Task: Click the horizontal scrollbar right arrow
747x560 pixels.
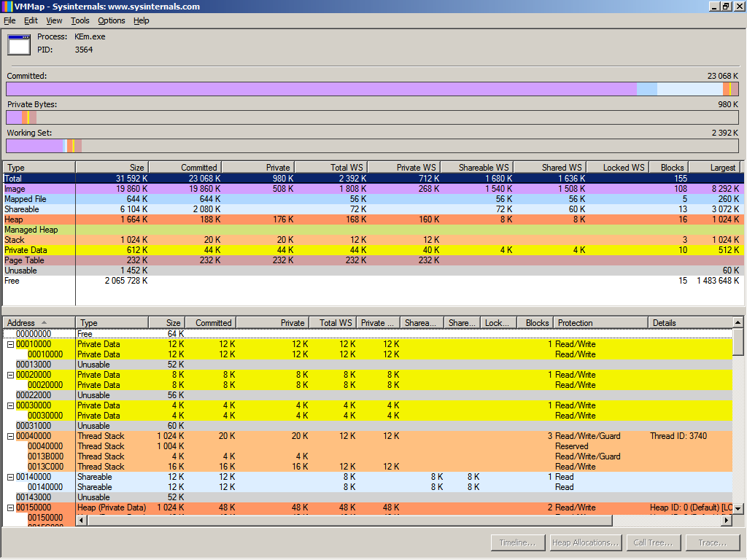Action: point(727,521)
